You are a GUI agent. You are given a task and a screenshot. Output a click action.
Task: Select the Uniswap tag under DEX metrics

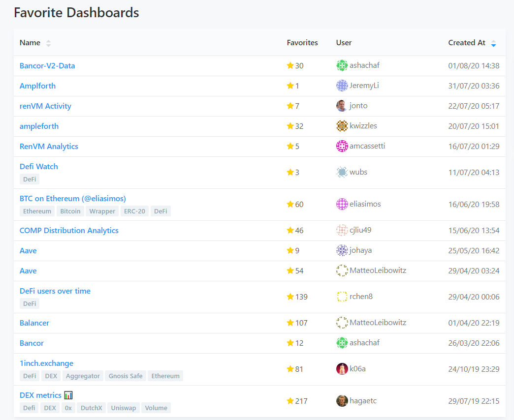[124, 408]
